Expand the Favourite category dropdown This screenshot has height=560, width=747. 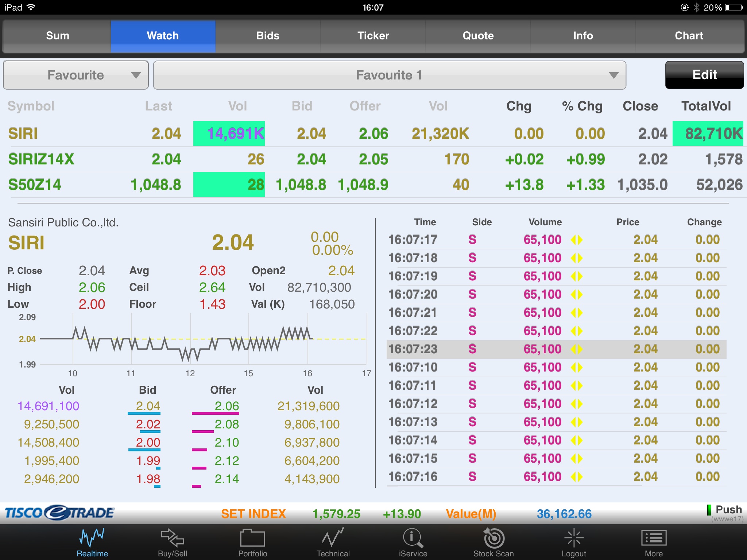point(76,75)
